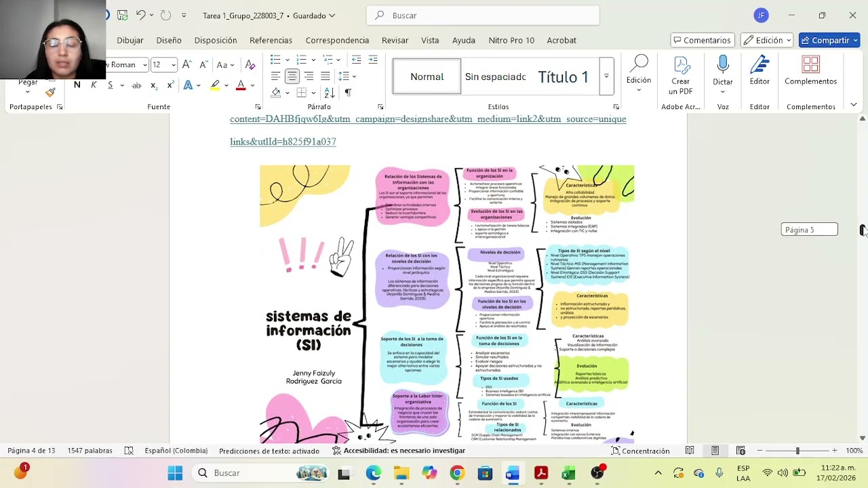868x488 pixels.
Task: Toggle superscript formatting
Action: click(x=170, y=85)
